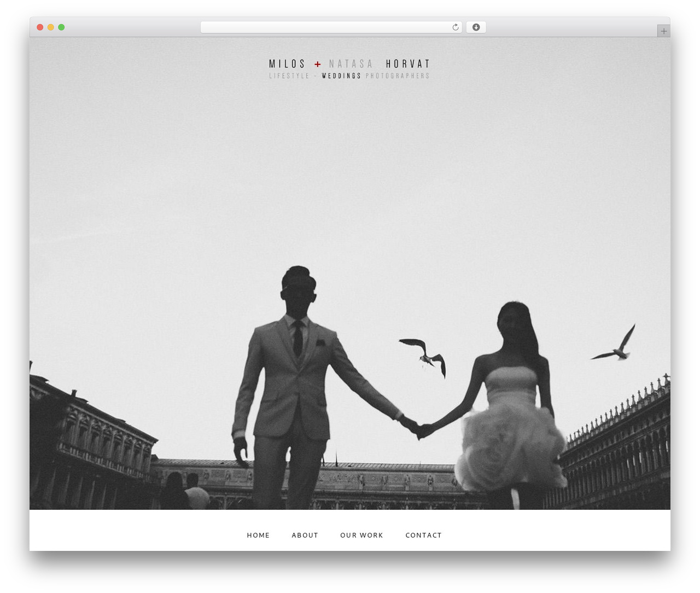Open the Contact menu link
The width and height of the screenshot is (700, 593).
coord(423,535)
